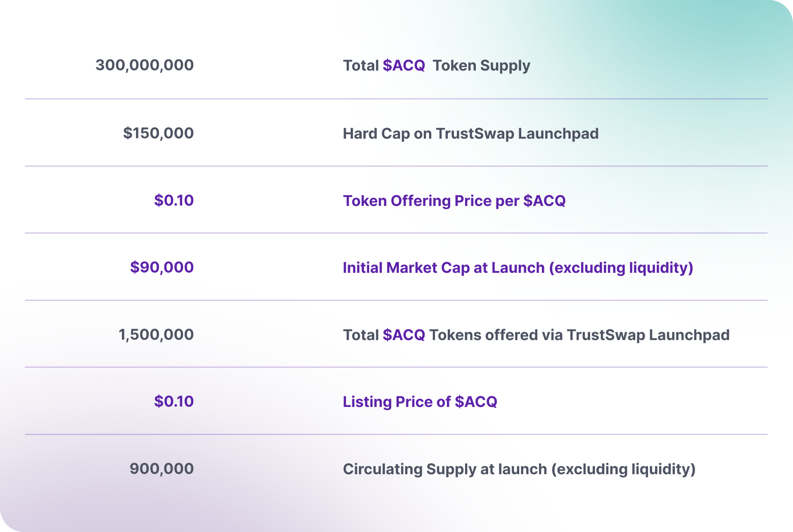
Task: Select the Total $ACQ Token Supply label
Action: 437,66
